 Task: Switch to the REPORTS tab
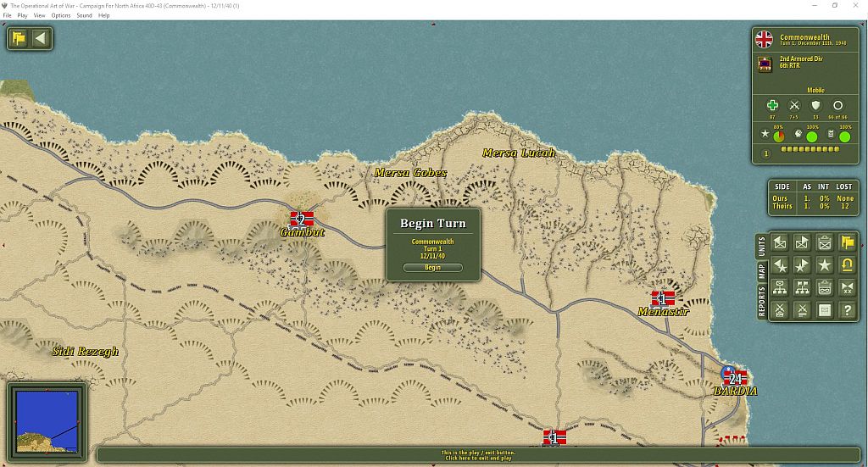(762, 301)
